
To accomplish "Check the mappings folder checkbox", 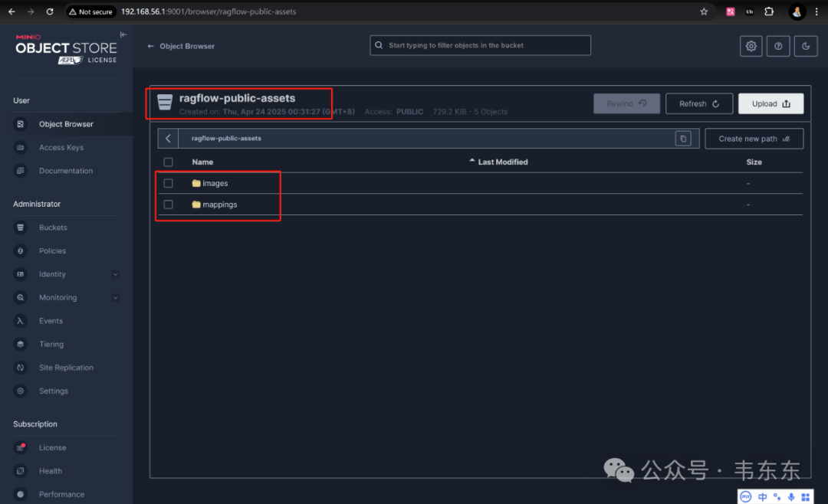I will point(169,205).
